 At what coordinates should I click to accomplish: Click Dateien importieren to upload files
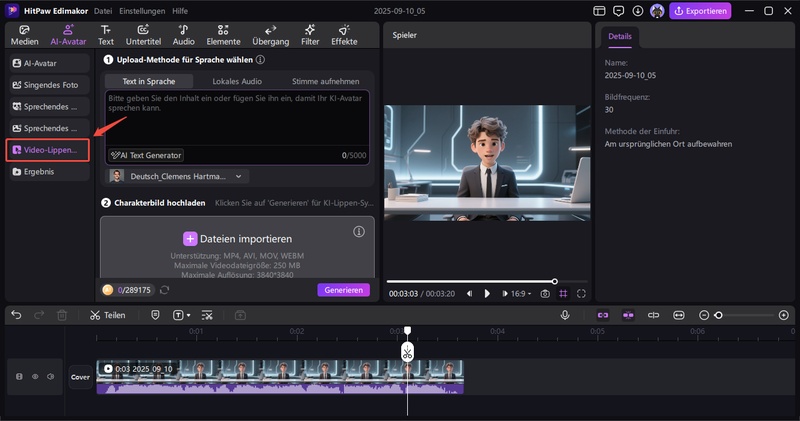click(x=237, y=239)
